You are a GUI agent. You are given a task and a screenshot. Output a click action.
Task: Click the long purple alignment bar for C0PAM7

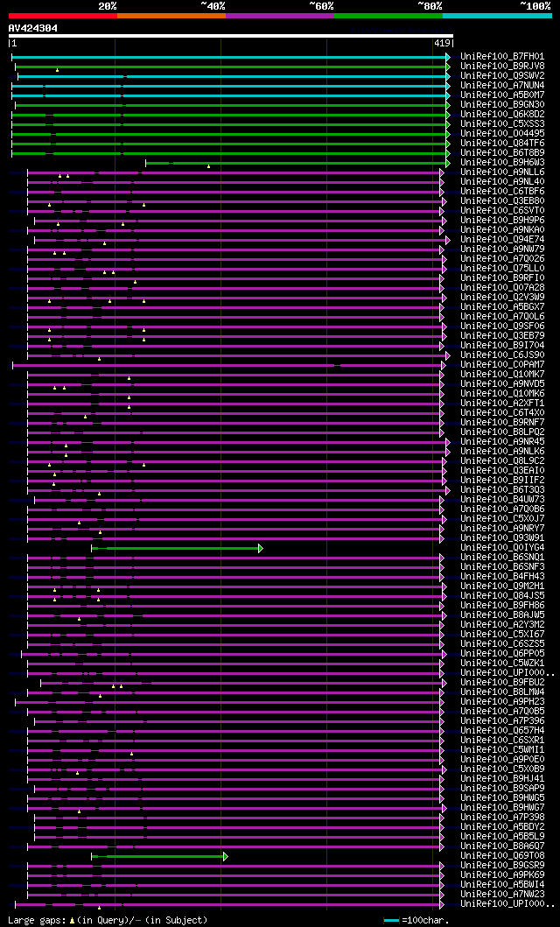point(227,365)
